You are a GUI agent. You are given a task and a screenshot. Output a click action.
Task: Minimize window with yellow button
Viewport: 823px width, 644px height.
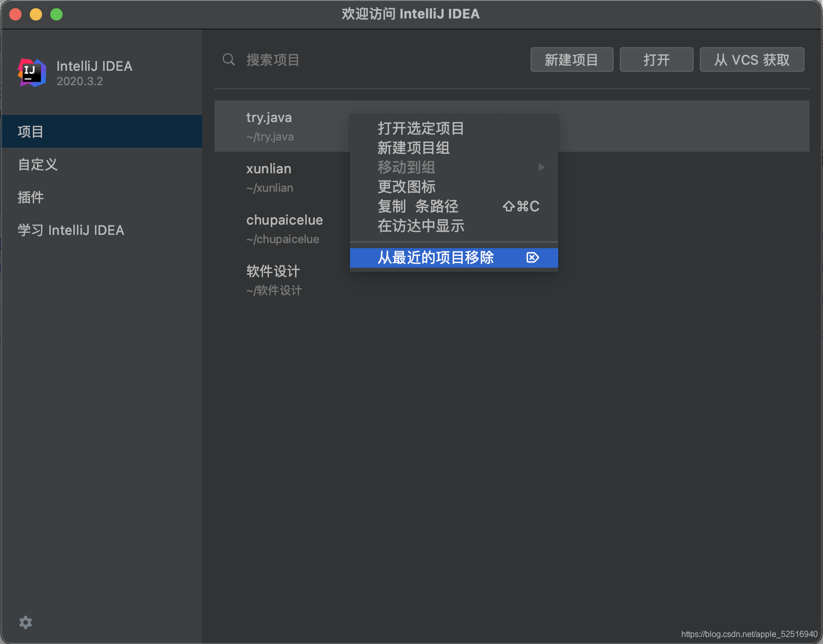pyautogui.click(x=36, y=14)
